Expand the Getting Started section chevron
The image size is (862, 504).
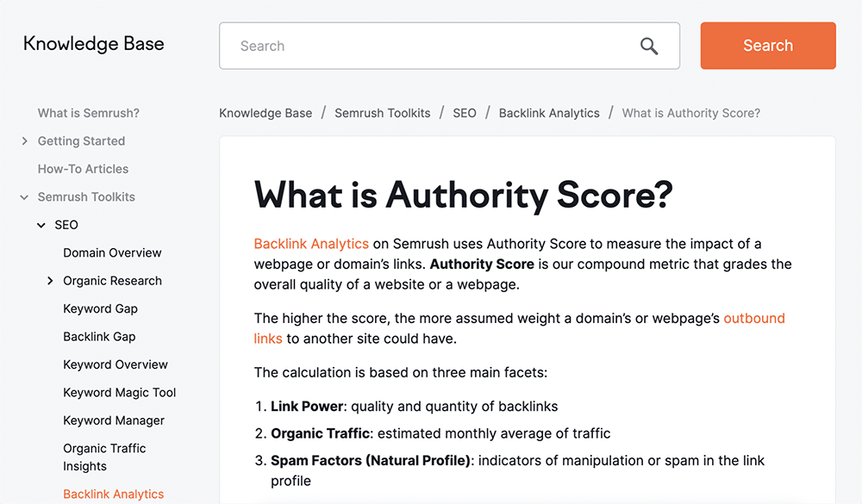[24, 141]
